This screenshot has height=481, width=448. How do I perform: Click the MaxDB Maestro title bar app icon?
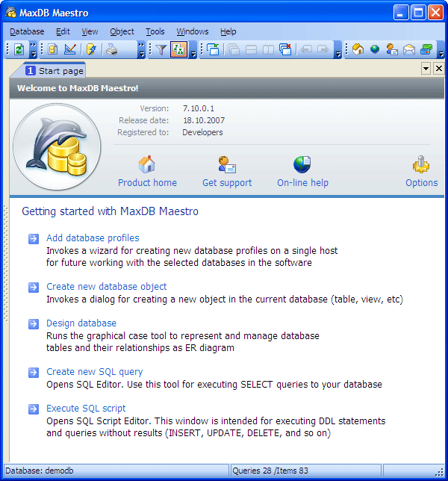pyautogui.click(x=10, y=12)
